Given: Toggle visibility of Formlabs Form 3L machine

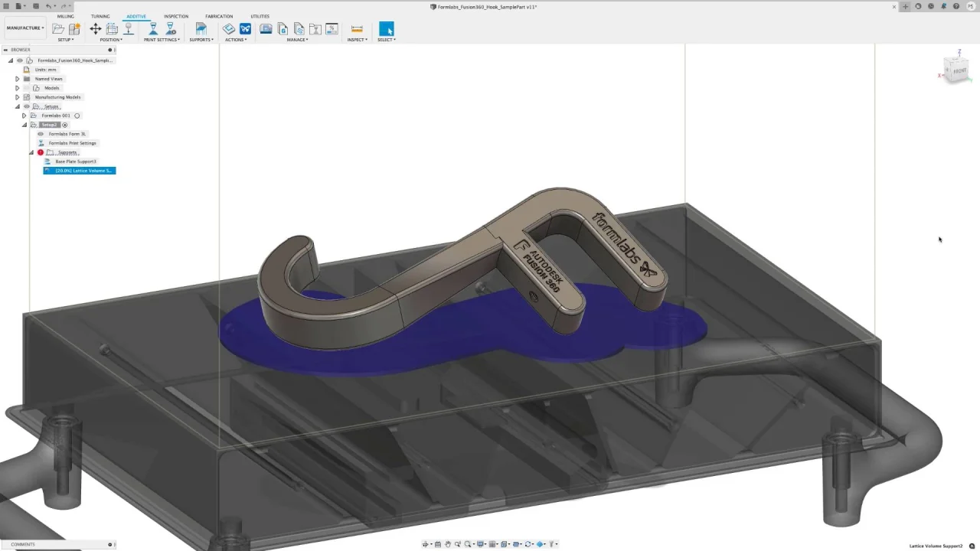Looking at the screenshot, I should pos(41,134).
